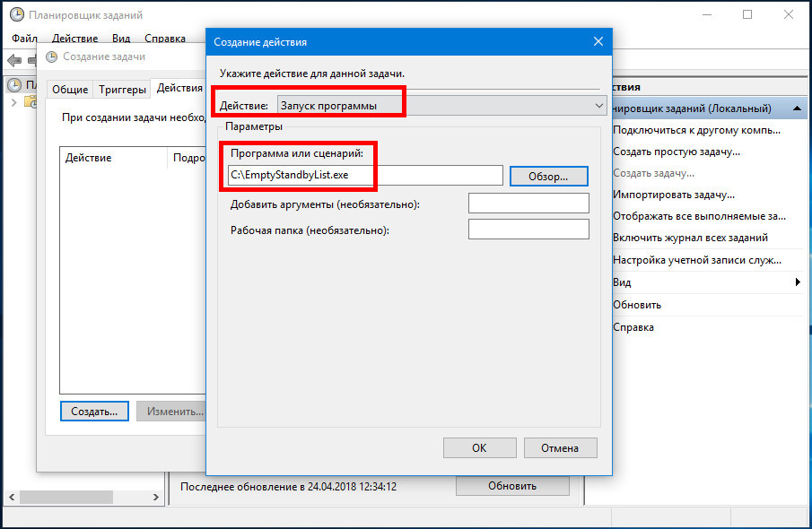Click the back arrow in Task Scheduler toolbar

[14, 61]
